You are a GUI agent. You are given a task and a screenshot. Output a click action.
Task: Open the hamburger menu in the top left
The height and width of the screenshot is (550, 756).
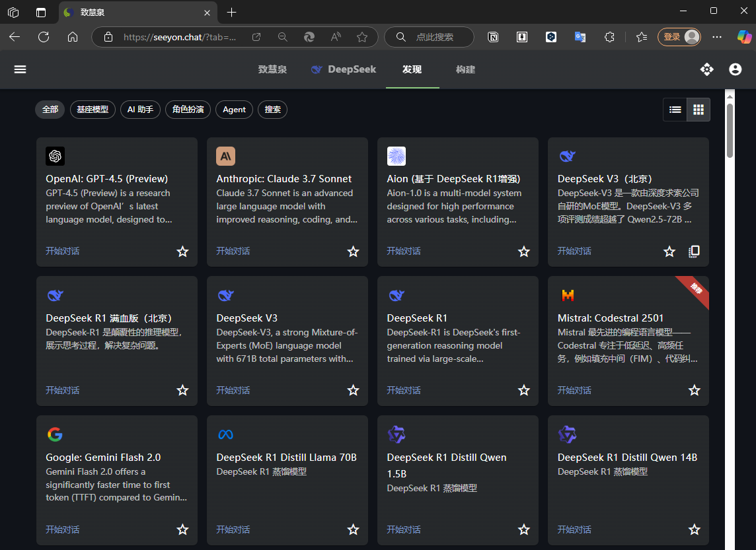[20, 69]
